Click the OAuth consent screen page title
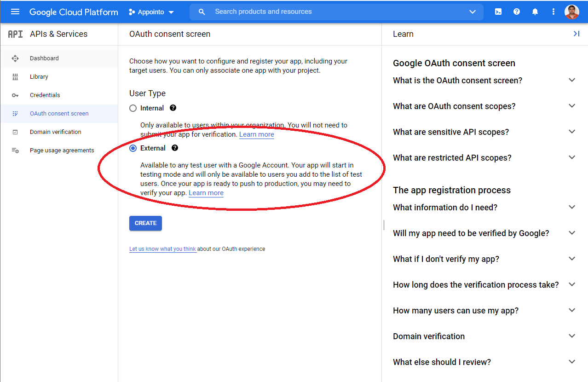The height and width of the screenshot is (382, 588). (x=170, y=34)
